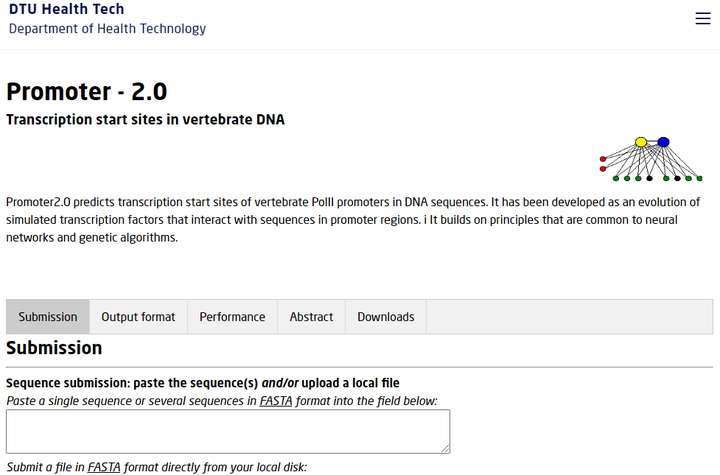Click the yellow node in the network diagram
The image size is (720, 475).
pos(641,142)
